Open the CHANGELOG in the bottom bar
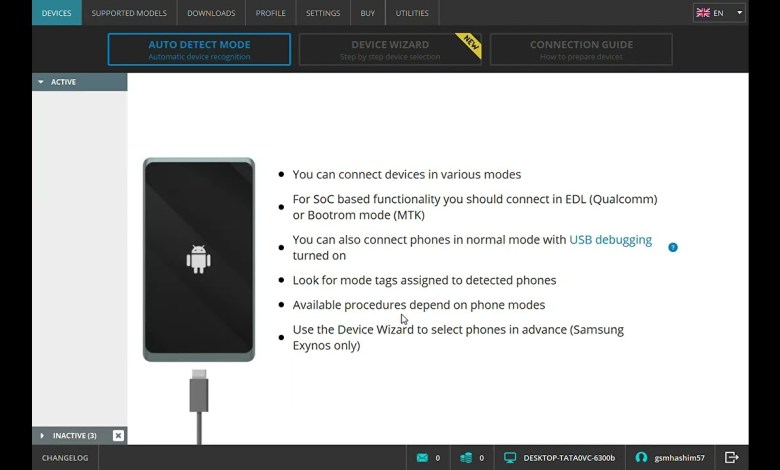The height and width of the screenshot is (470, 780). pyautogui.click(x=65, y=458)
